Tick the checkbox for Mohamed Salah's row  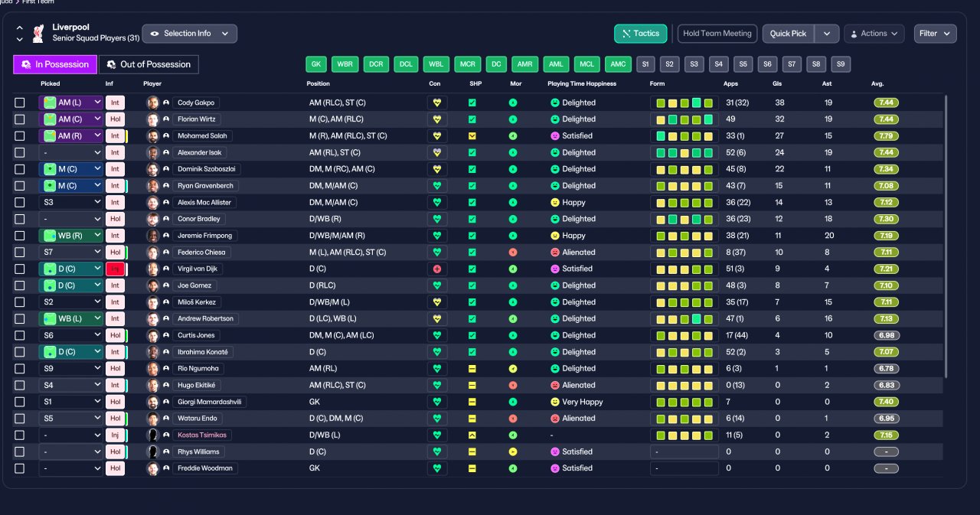point(20,135)
